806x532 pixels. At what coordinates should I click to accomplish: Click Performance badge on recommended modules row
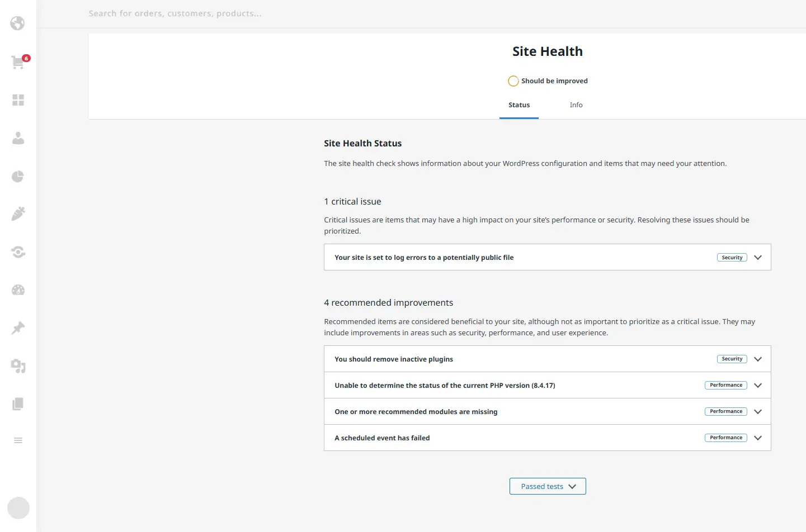click(x=726, y=411)
